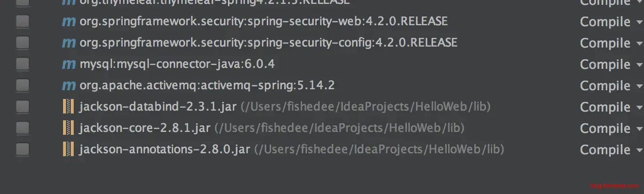Open Compile scope dropdown for spring-security-config
This screenshot has height=194, width=644.
click(611, 43)
